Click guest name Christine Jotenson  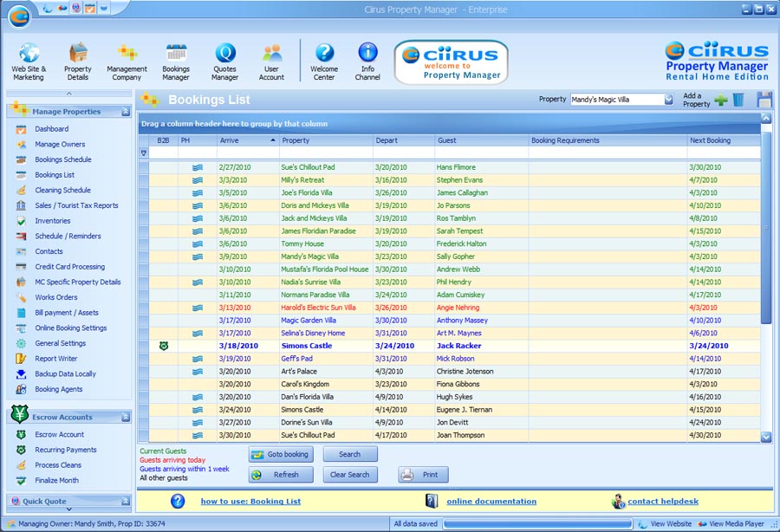pos(465,372)
